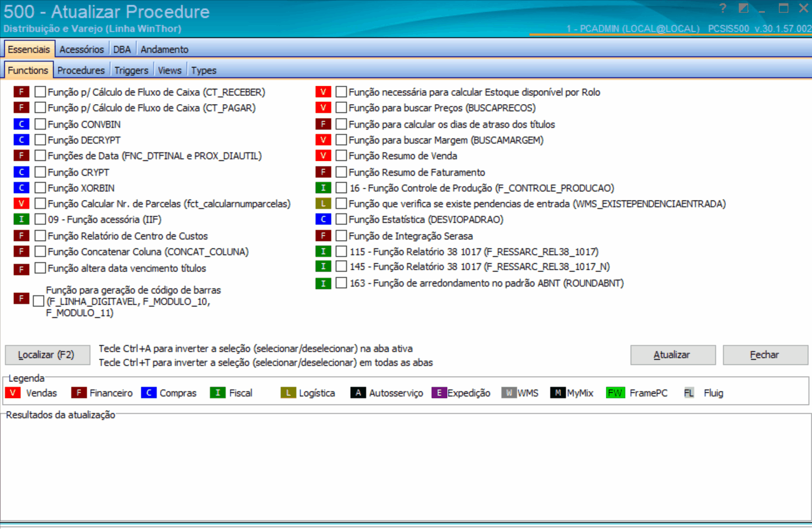Check the Função de Integração Serasa checkbox
Screen dimensions: 812x529
(341, 235)
